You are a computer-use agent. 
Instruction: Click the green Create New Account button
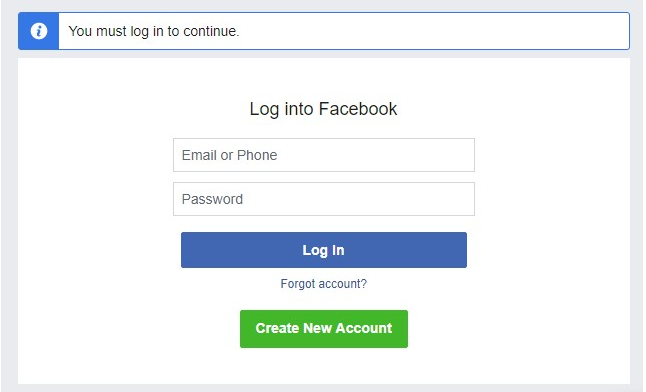(x=324, y=329)
